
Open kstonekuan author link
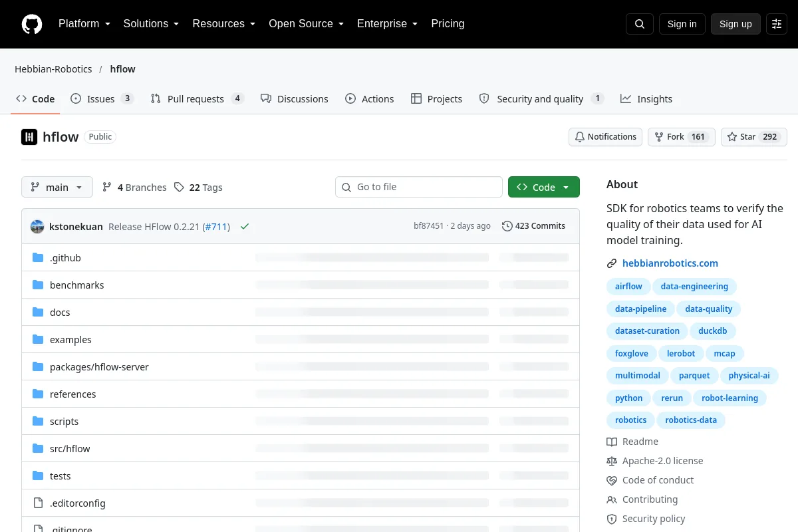tap(76, 227)
